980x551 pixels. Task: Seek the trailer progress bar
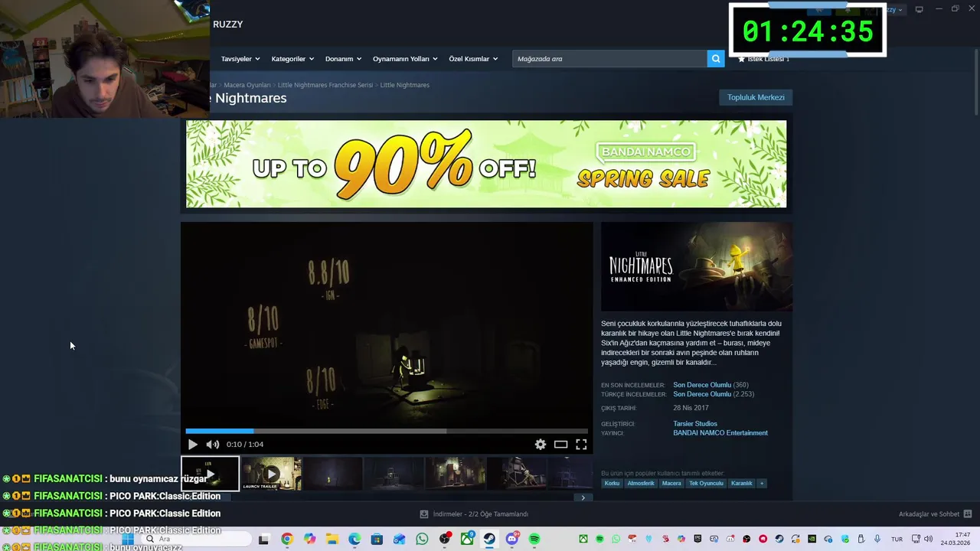(387, 431)
